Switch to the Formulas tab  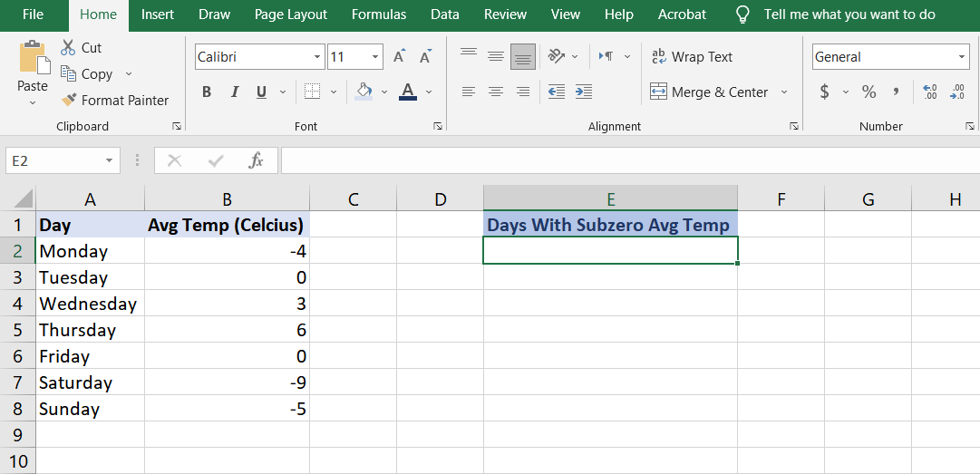[x=378, y=15]
